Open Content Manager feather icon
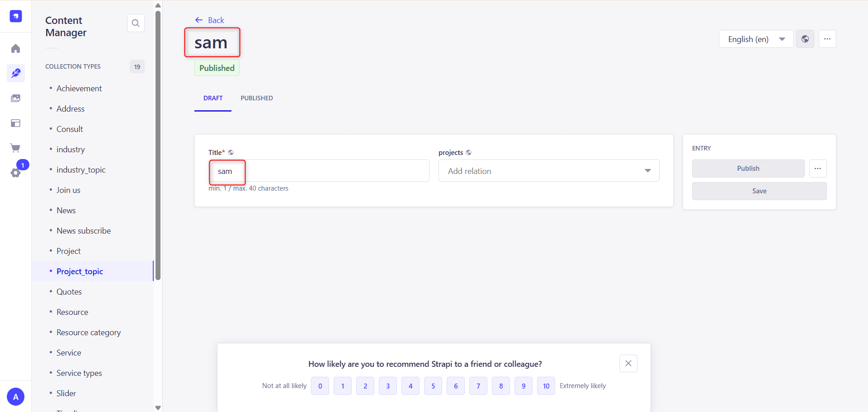Viewport: 868px width, 412px height. [x=16, y=73]
